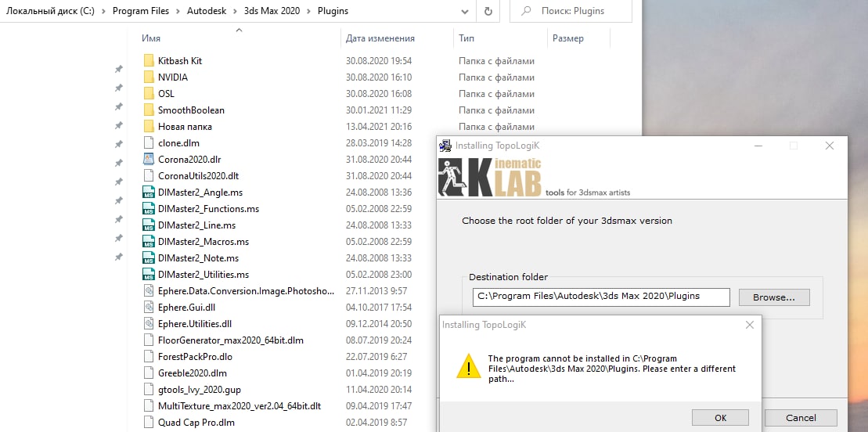Select DIMaster2_Angle.ms script icon

[149, 193]
